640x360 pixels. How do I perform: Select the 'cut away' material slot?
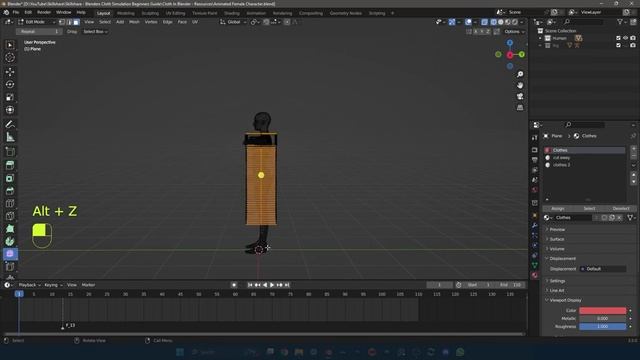[x=584, y=158]
